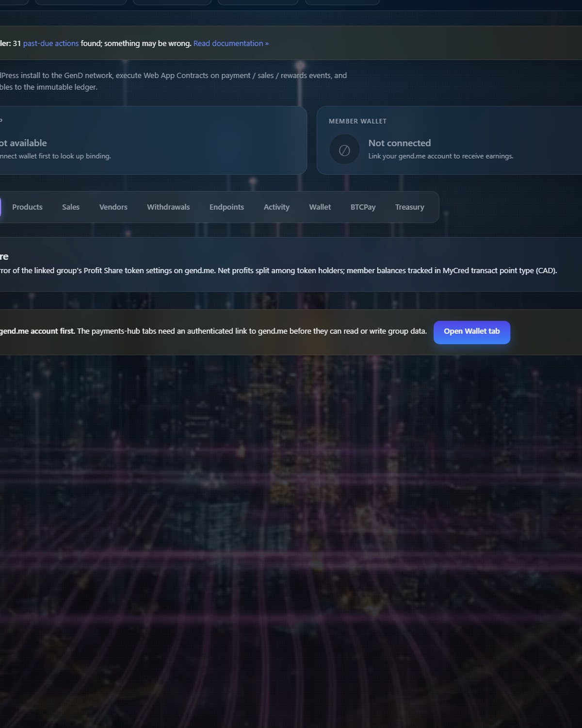Screen dimensions: 582x728
Task: Switch to the Sales tab
Action: 71,207
